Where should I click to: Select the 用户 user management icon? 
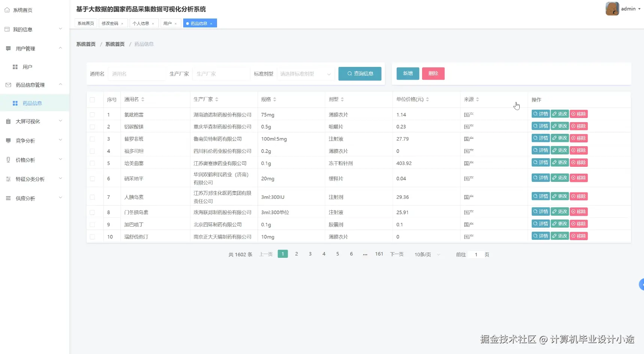coord(15,67)
